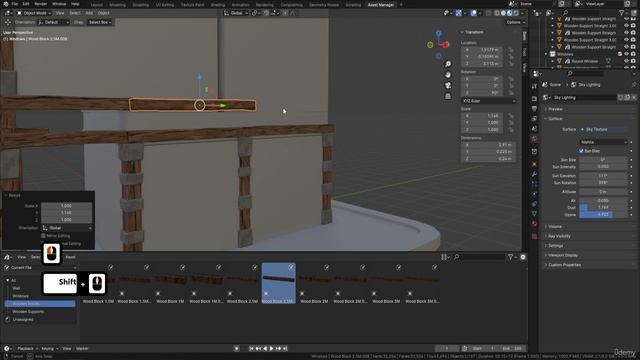Open the Object Data green triangle tab

pos(534,213)
